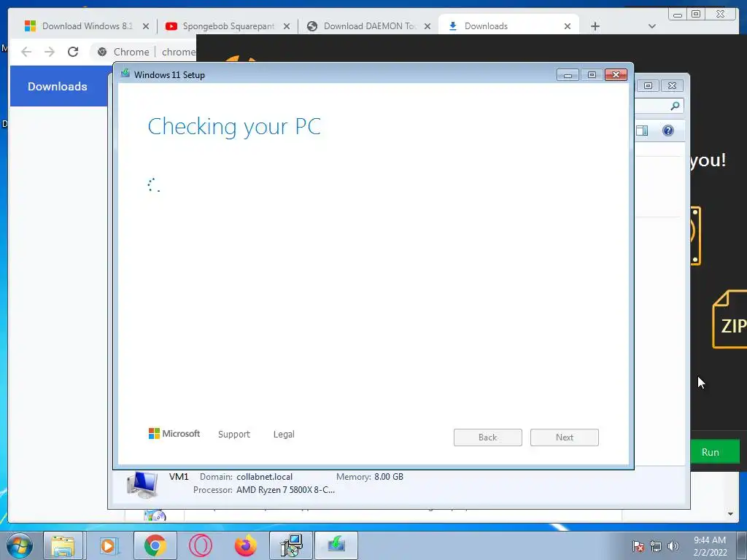The width and height of the screenshot is (747, 560).
Task: Click the Next button in Setup
Action: [x=565, y=437]
